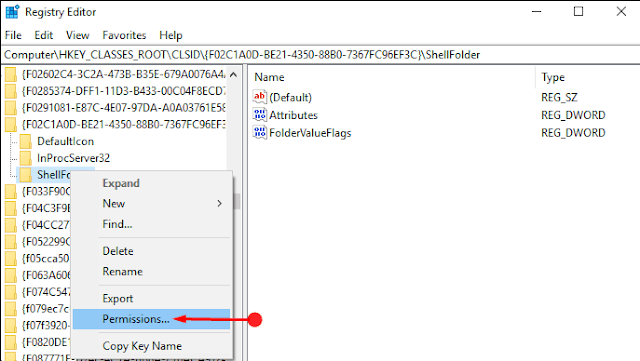Viewport: 640px width, 361px height.
Task: Select the {F033F90 key in the tree
Action: point(46,192)
